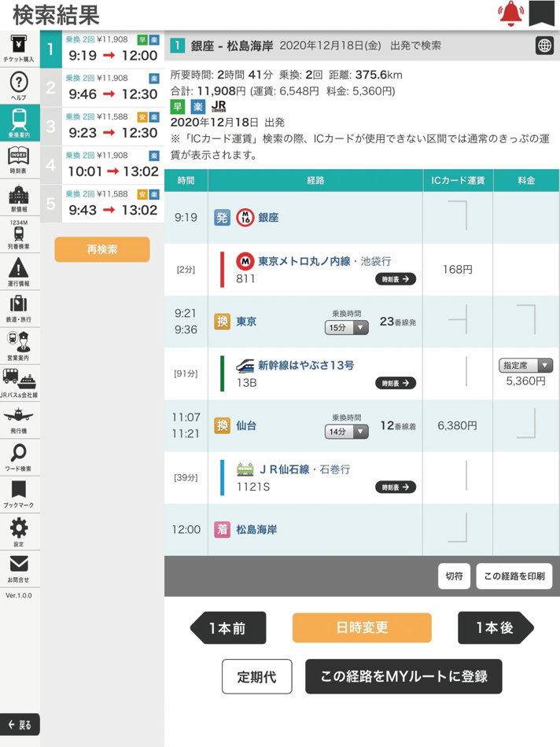Click the 5,360円 seat charge value
Screen dimensions: 560x747
pyautogui.click(x=525, y=381)
